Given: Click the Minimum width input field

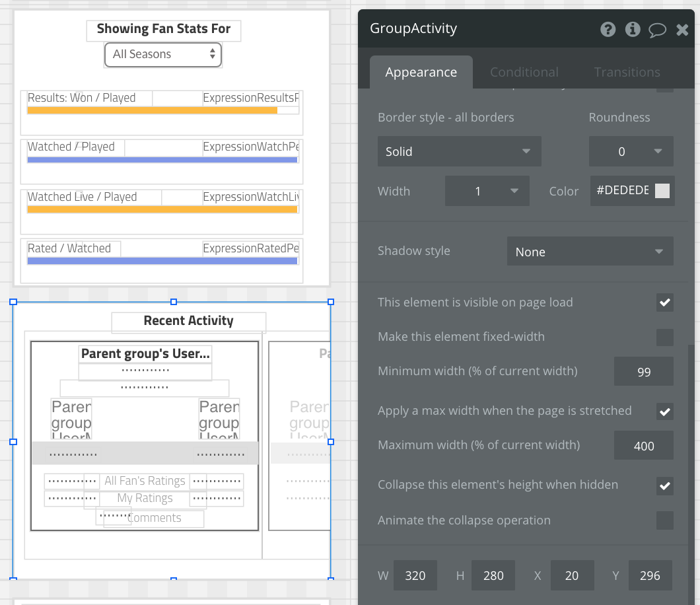Looking at the screenshot, I should [x=643, y=372].
